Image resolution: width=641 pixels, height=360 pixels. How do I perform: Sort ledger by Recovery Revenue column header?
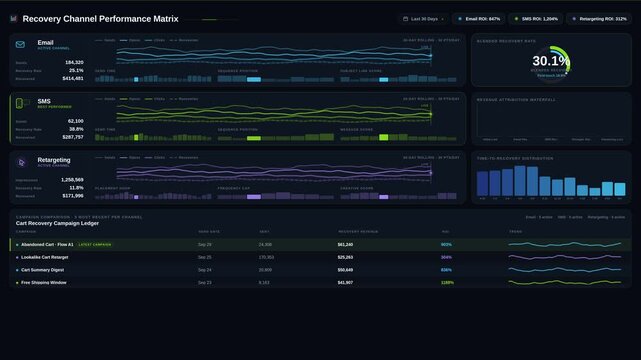tap(358, 232)
